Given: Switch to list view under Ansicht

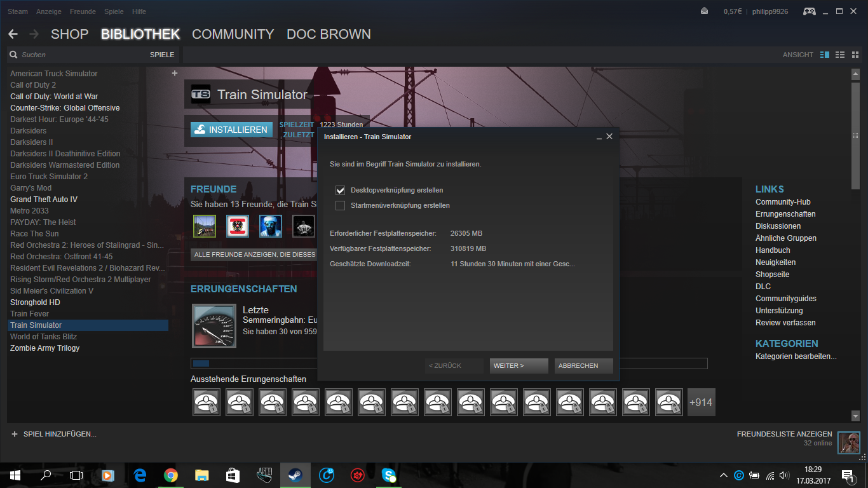Looking at the screenshot, I should click(839, 55).
